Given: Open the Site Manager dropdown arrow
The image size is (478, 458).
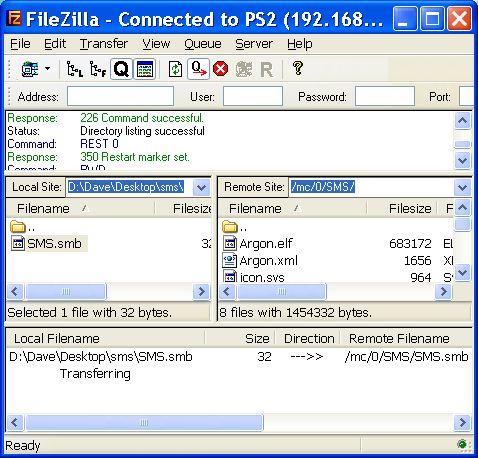Looking at the screenshot, I should [48, 69].
